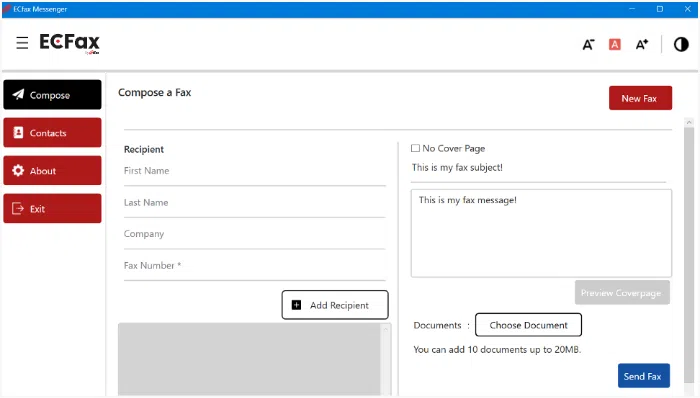Click the 'Recipient' label
Screen dimensions: 700x398
pos(144,149)
